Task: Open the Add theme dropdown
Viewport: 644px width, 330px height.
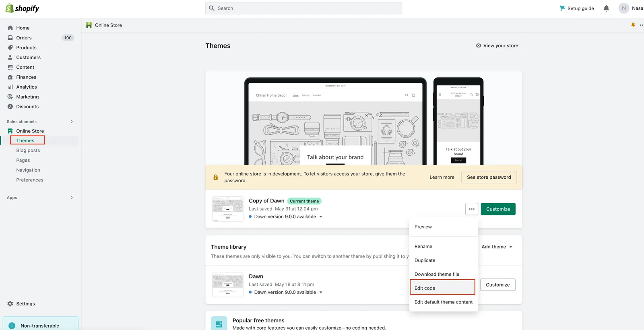Action: point(497,247)
